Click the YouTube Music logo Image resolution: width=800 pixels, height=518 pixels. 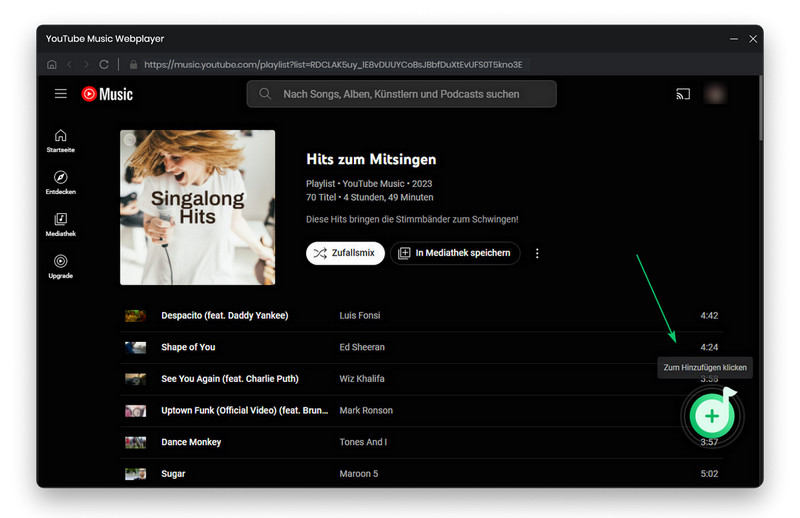coord(107,94)
